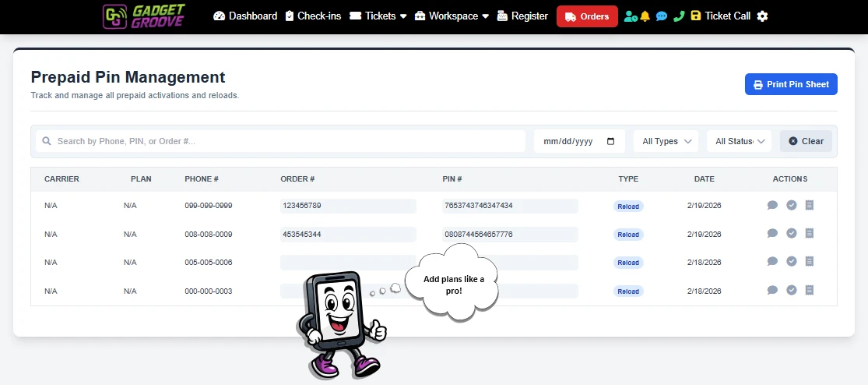Click the PHONE # column header

click(x=202, y=179)
